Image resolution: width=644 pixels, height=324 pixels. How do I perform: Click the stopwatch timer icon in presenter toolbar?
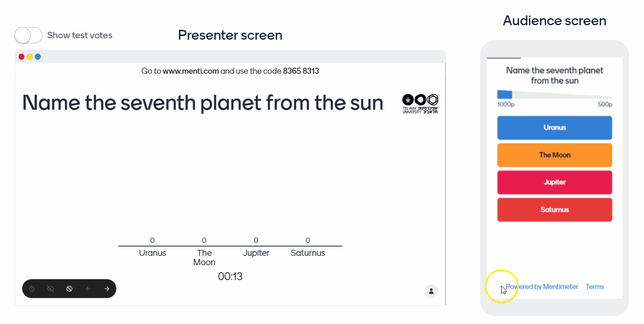pos(32,289)
